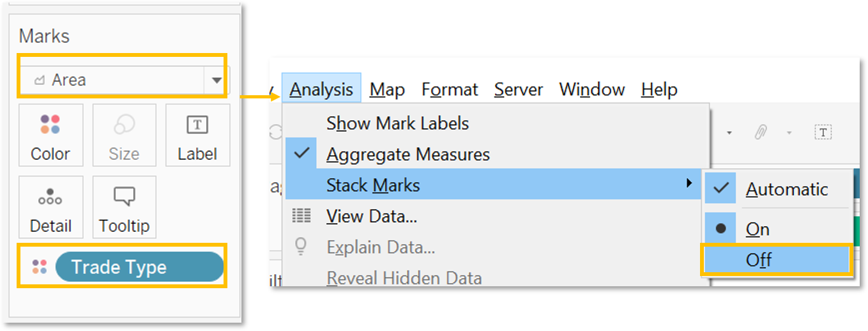Click the paperclip icon in toolbar

coord(760,132)
